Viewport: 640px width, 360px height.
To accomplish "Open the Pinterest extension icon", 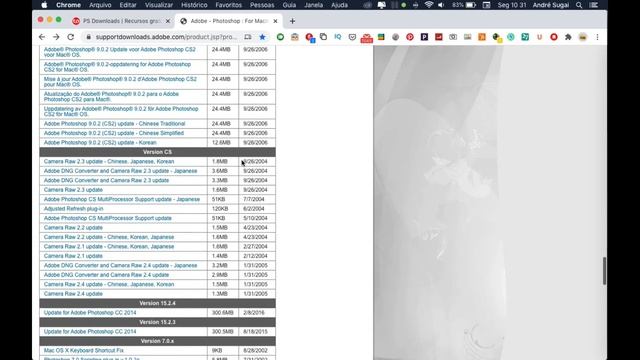I will click(410, 37).
